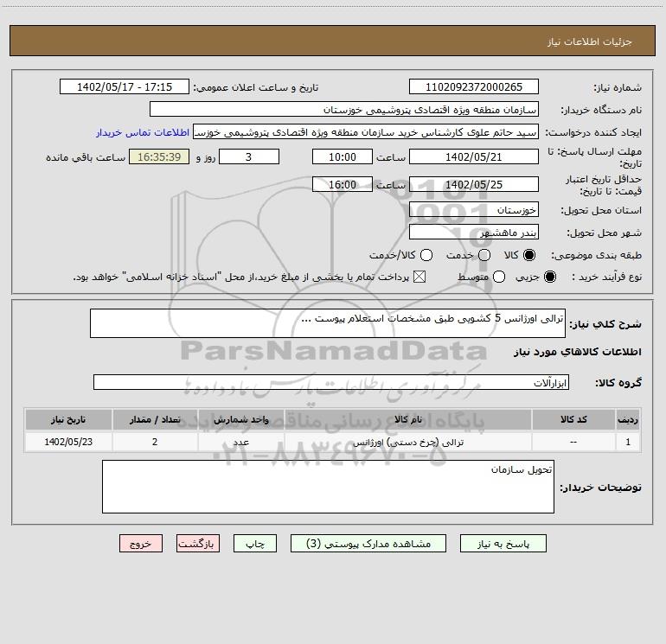Open the اطلاعات تماس خریدار link
The image size is (666, 644).
coord(143,132)
